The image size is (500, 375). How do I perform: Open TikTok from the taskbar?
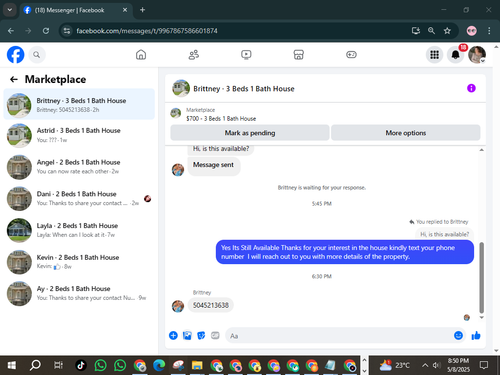point(81,365)
